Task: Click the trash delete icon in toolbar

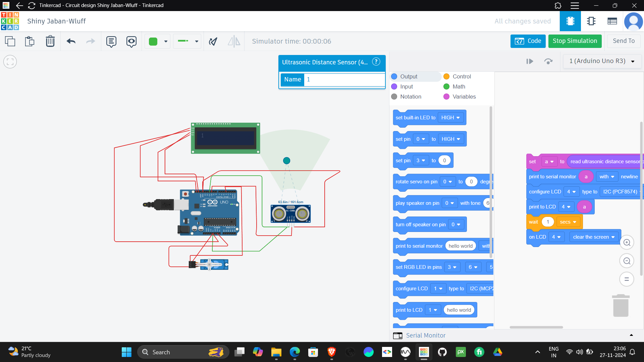Action: (50, 41)
